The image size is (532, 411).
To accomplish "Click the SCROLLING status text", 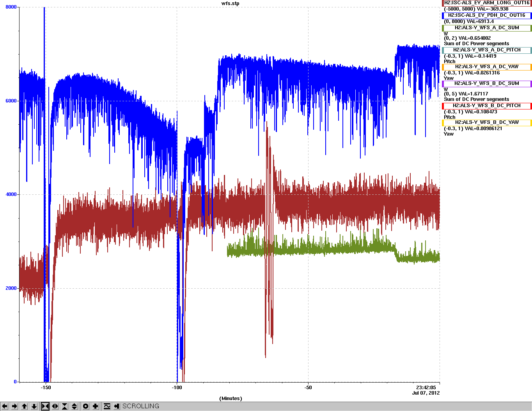I will pyautogui.click(x=141, y=406).
